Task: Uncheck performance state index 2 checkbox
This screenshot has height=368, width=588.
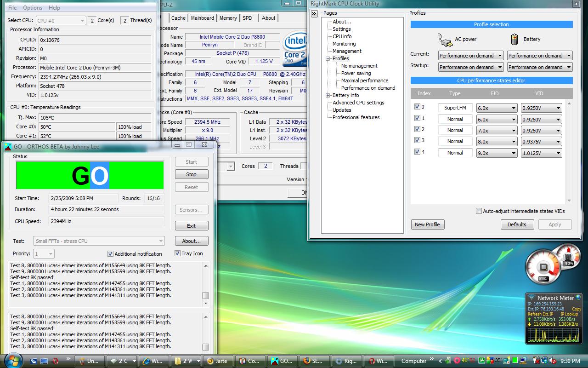Action: click(x=417, y=129)
